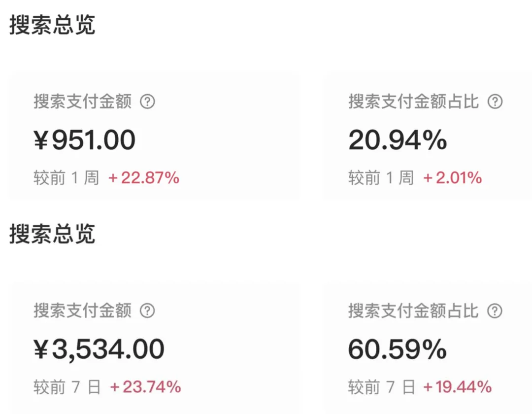Open the +23.74% seven-day change figure
The height and width of the screenshot is (414, 532).
(145, 387)
